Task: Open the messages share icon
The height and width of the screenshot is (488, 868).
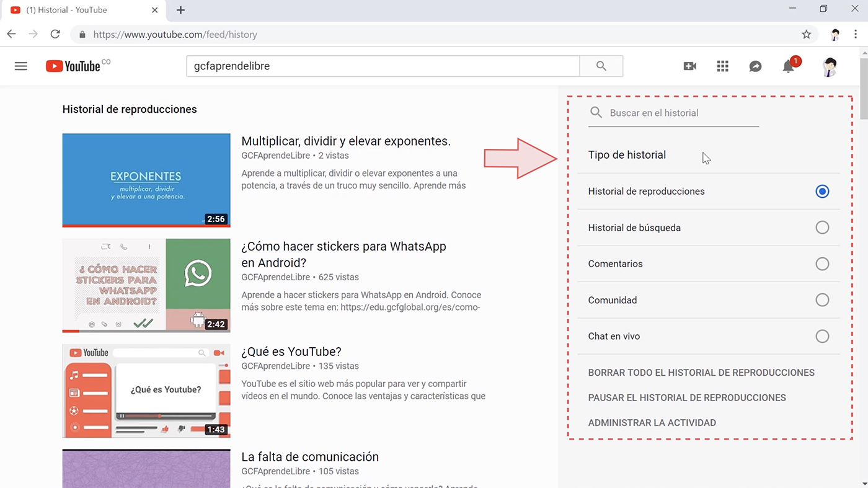Action: 755,66
